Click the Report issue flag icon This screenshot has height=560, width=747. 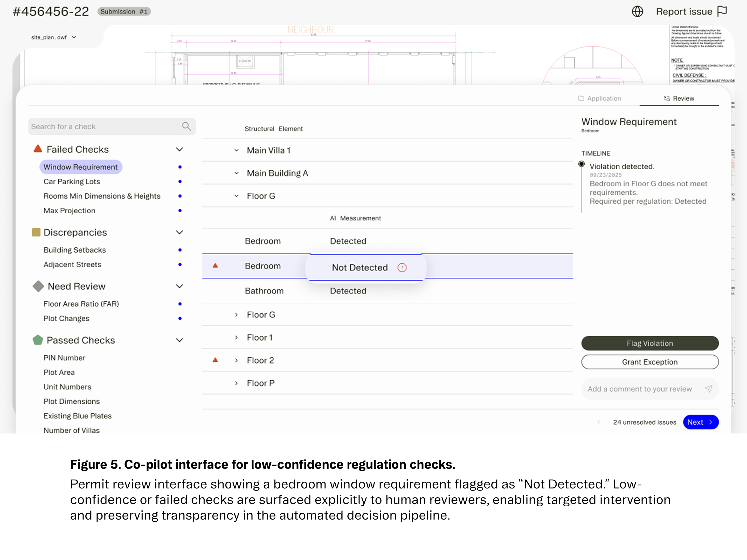722,11
